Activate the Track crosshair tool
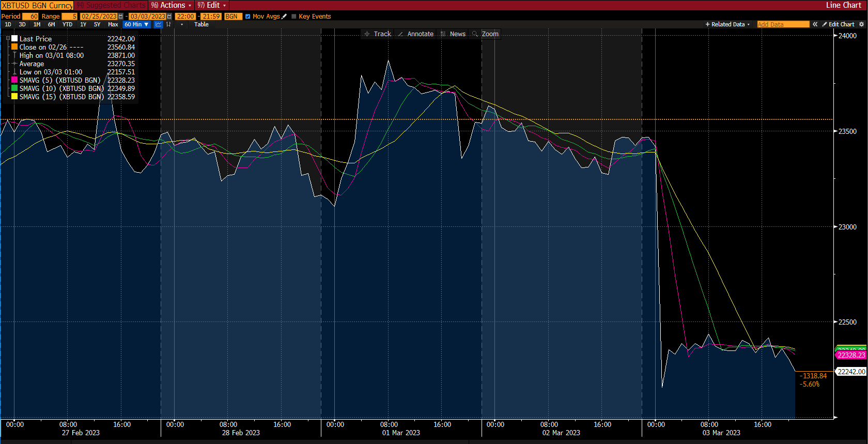868x444 pixels. tap(378, 34)
